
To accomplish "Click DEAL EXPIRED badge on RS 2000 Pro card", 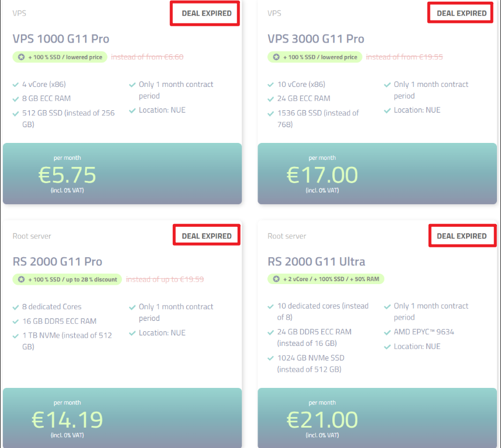I will [x=206, y=236].
